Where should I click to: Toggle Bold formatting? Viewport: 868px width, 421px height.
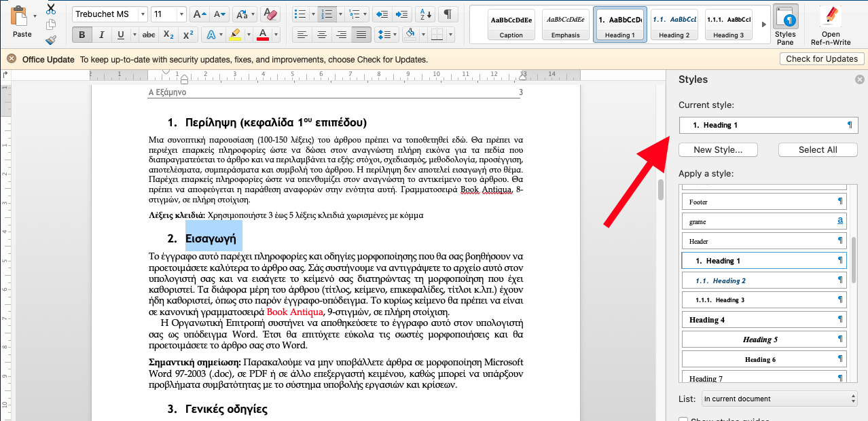tap(82, 35)
